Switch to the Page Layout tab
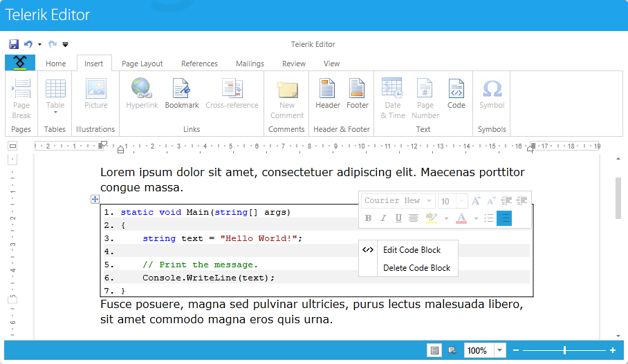 [142, 64]
